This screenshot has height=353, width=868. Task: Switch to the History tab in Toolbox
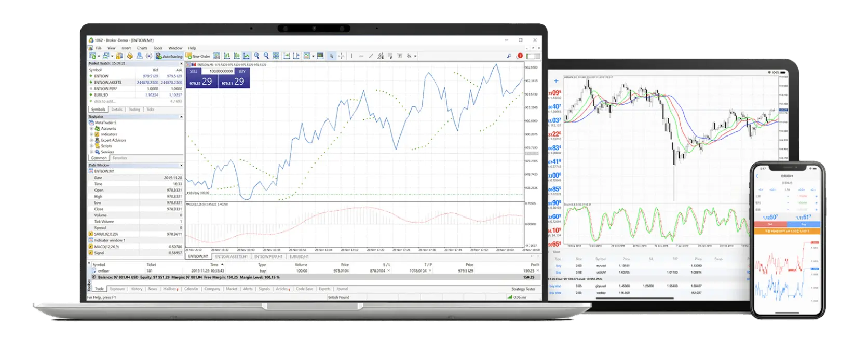pos(137,289)
